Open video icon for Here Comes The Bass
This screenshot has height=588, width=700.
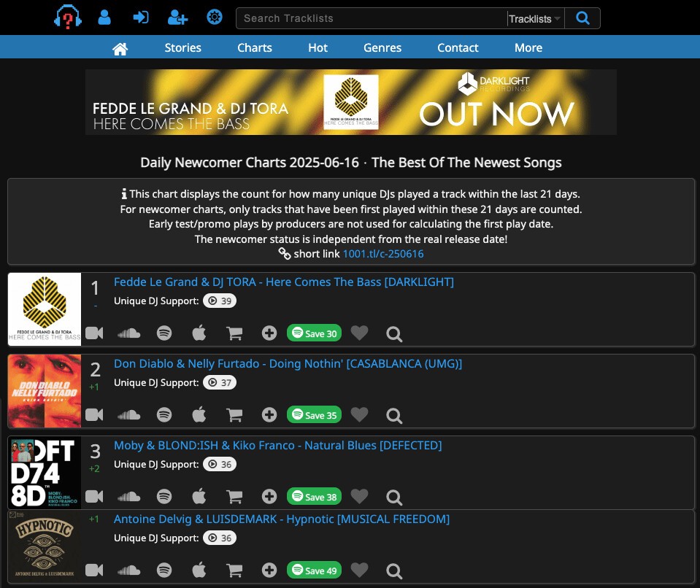(94, 333)
